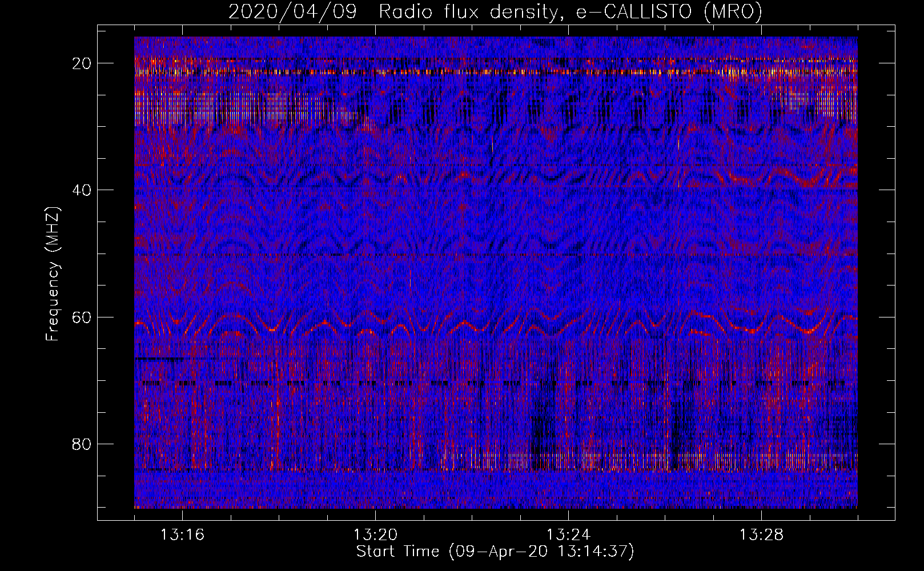Viewport: 924px width, 571px height.
Task: Click the 'Start Time (09-Apr-20 13:14:37)' axis label
Action: (495, 552)
